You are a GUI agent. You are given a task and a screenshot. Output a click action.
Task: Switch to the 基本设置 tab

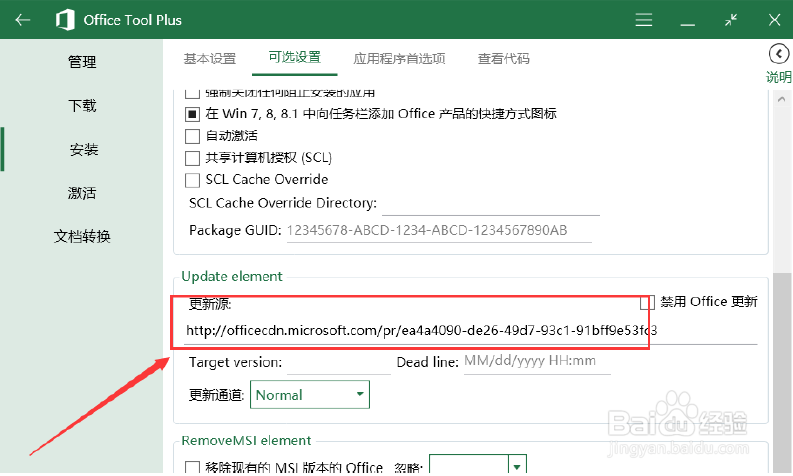tap(209, 59)
